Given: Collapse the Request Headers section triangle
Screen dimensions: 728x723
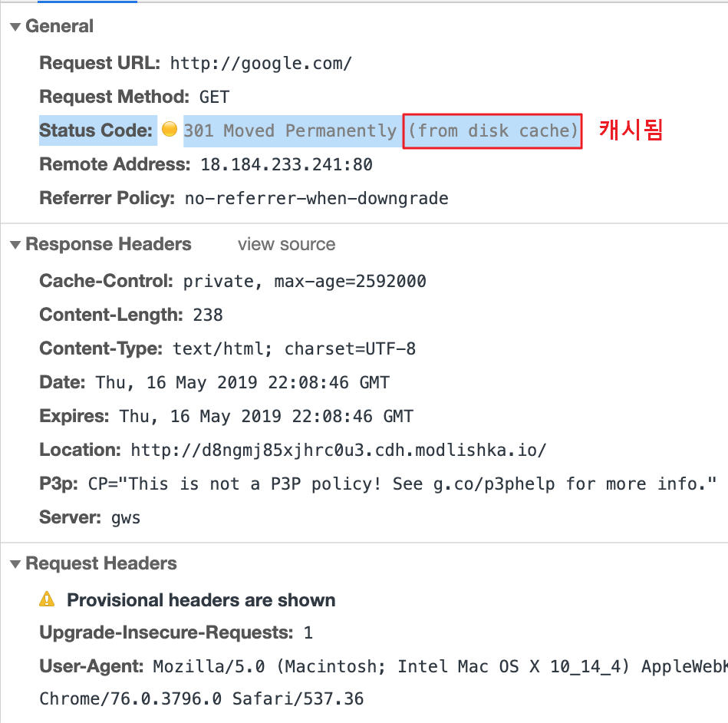Looking at the screenshot, I should (x=15, y=564).
